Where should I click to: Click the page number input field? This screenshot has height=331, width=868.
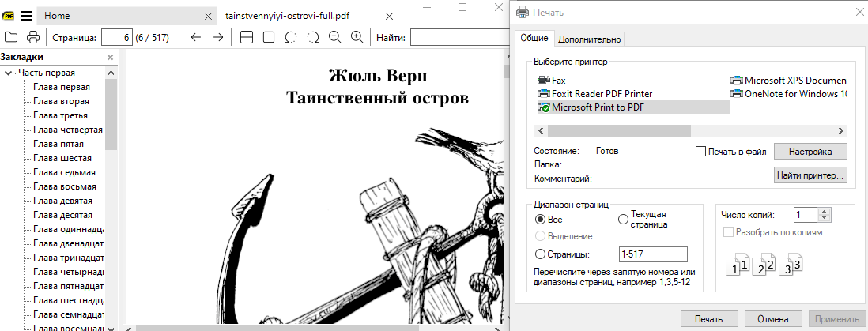click(117, 38)
